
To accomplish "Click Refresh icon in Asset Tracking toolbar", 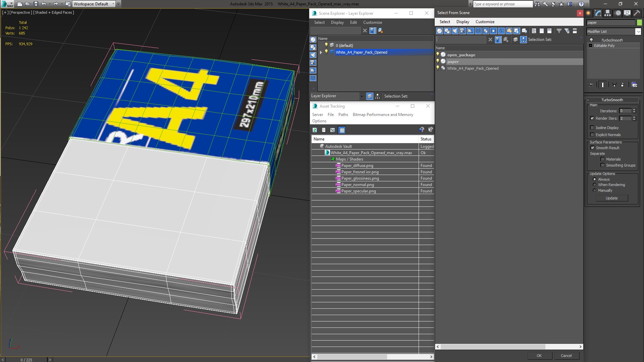I will point(315,130).
